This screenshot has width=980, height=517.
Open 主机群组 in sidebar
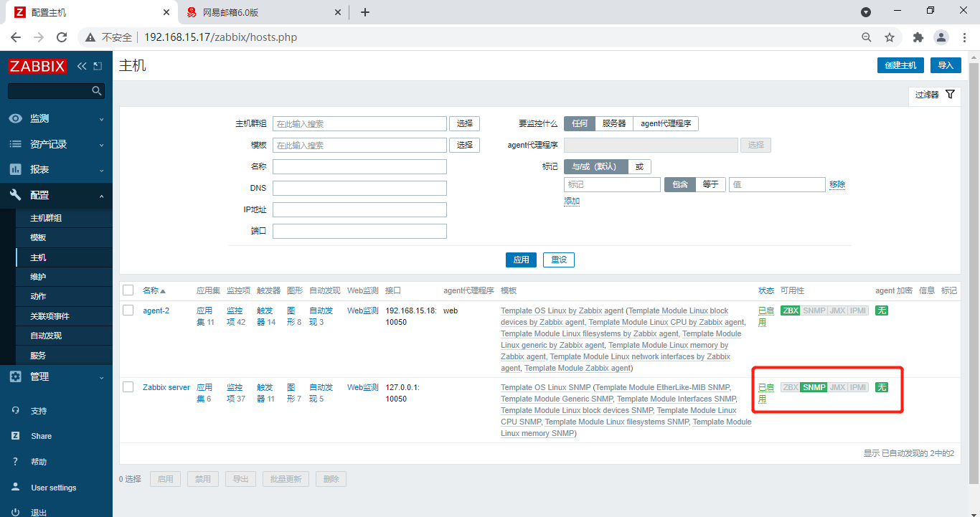click(46, 218)
